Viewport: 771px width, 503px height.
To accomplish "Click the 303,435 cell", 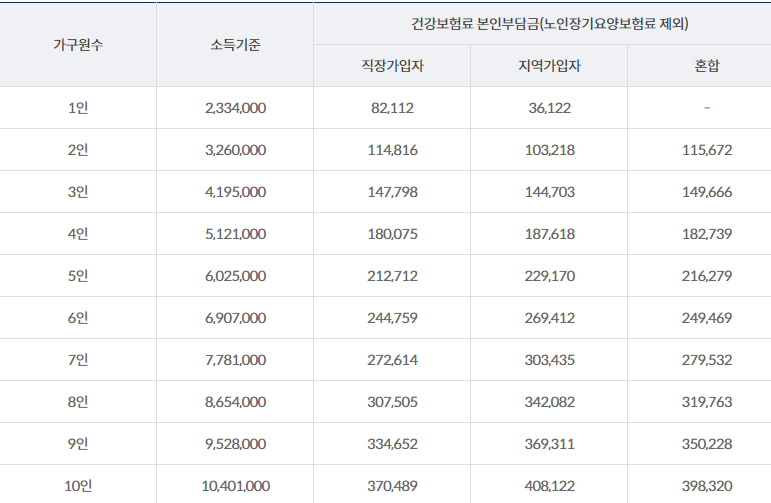I will [x=550, y=360].
